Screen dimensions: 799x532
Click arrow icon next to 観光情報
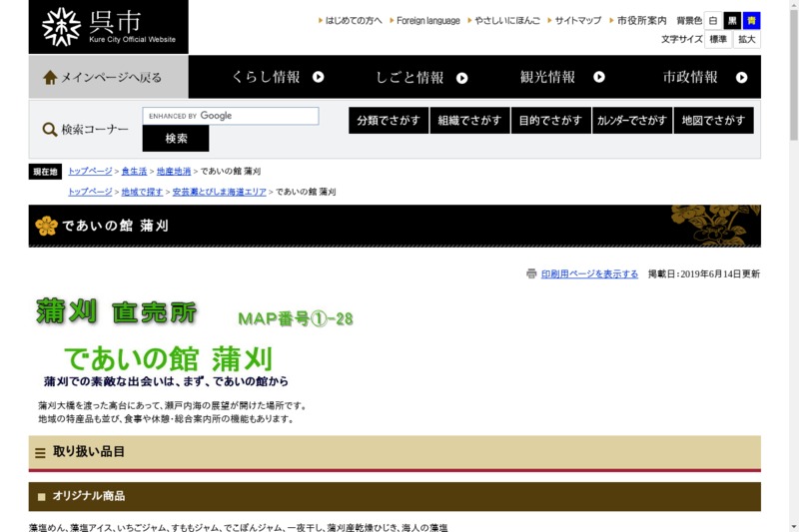pyautogui.click(x=599, y=77)
